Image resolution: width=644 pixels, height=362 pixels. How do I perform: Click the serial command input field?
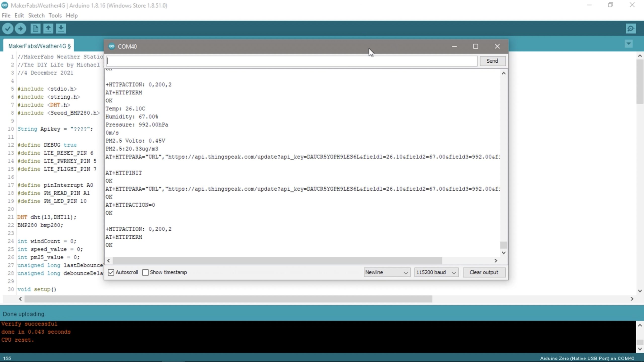coord(291,61)
